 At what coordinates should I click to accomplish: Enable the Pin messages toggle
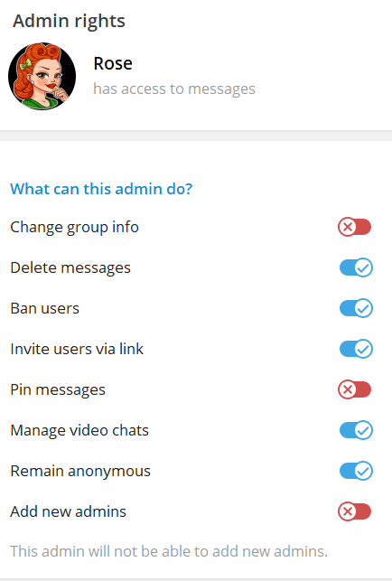(355, 389)
